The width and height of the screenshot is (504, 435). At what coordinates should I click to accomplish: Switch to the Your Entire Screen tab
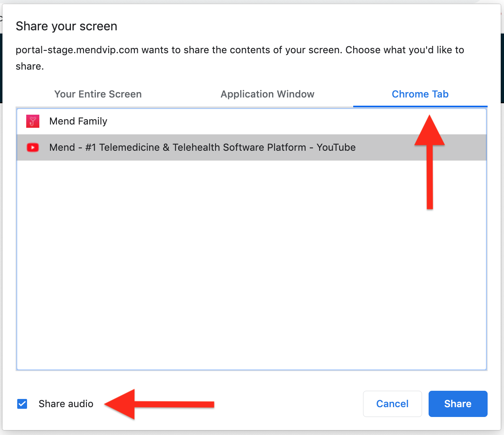click(98, 94)
